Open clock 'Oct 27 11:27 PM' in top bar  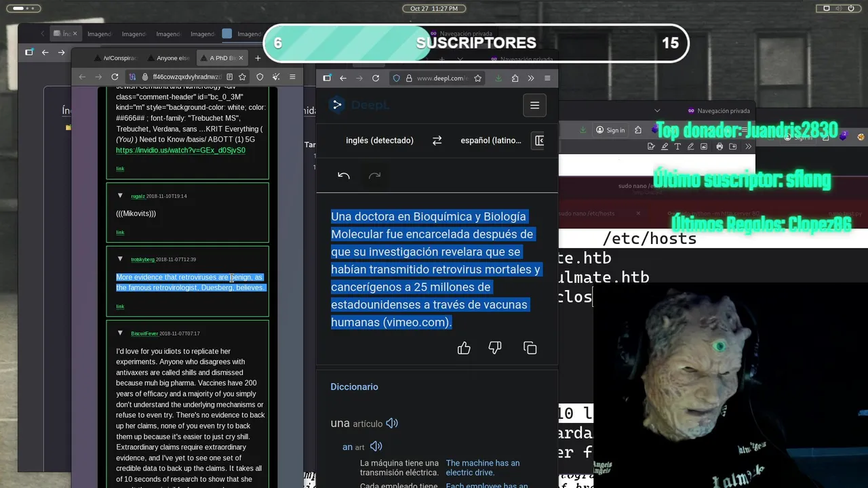point(434,9)
